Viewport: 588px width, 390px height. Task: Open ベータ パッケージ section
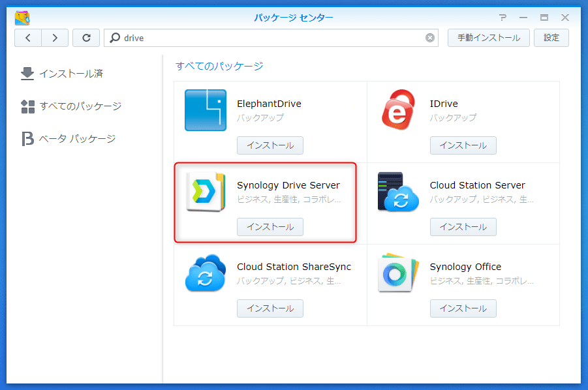pos(69,139)
